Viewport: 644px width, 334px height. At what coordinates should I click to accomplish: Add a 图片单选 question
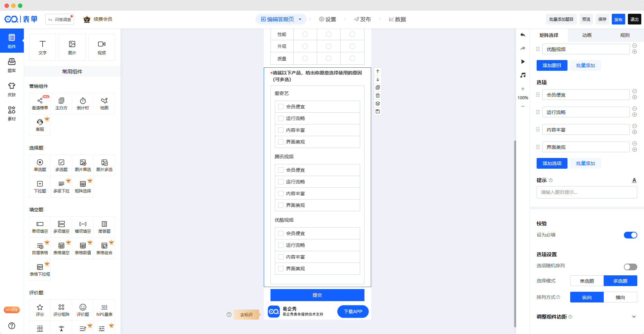coord(83,165)
